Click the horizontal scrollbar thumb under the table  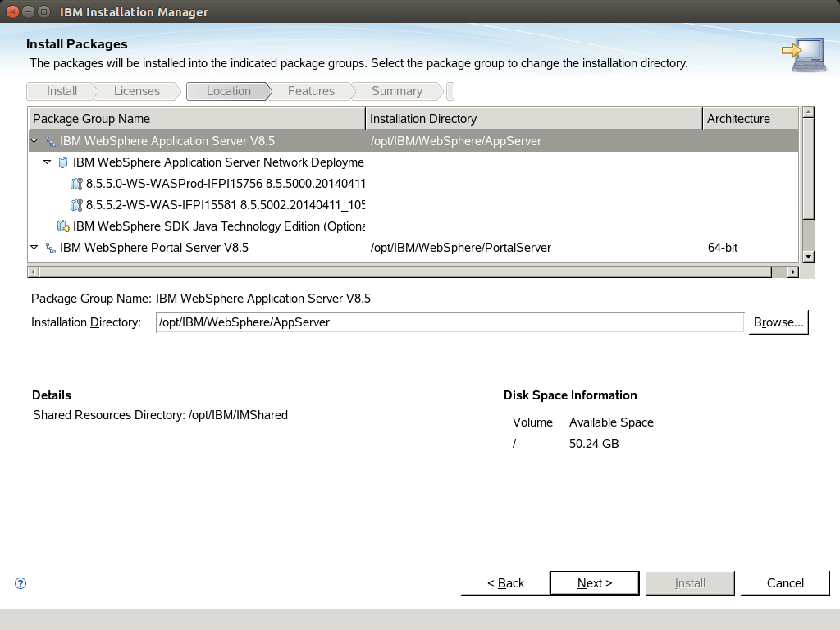tap(405, 272)
